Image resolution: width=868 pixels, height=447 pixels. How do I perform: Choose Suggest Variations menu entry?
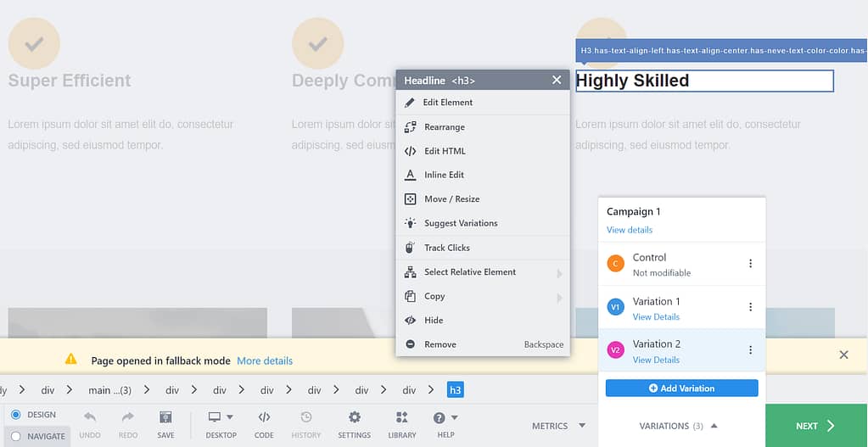(x=483, y=223)
